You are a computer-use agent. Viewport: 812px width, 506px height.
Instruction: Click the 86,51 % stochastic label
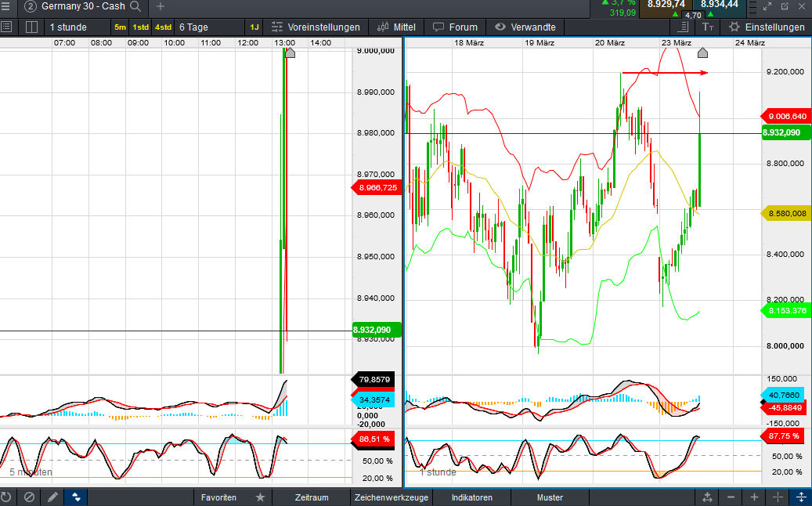pos(374,439)
